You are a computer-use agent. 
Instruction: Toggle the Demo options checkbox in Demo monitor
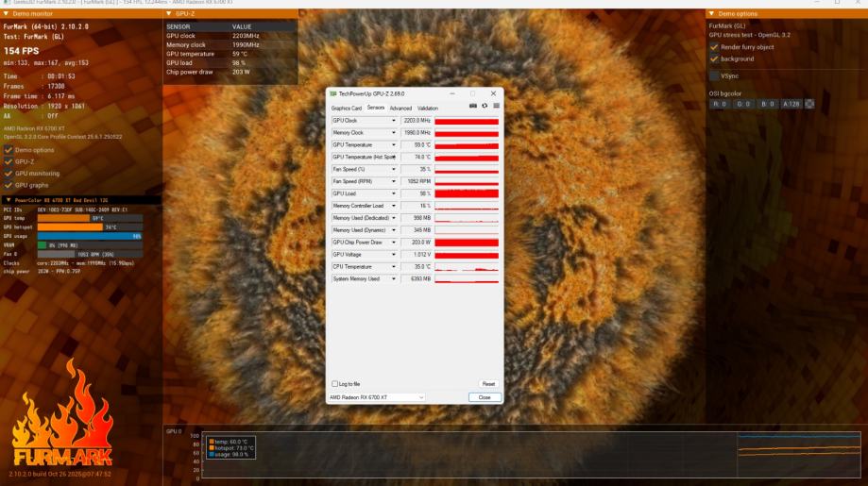pos(9,150)
